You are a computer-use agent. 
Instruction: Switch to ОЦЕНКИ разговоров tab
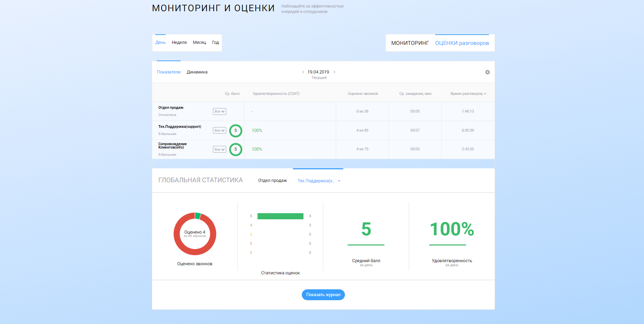click(x=462, y=43)
